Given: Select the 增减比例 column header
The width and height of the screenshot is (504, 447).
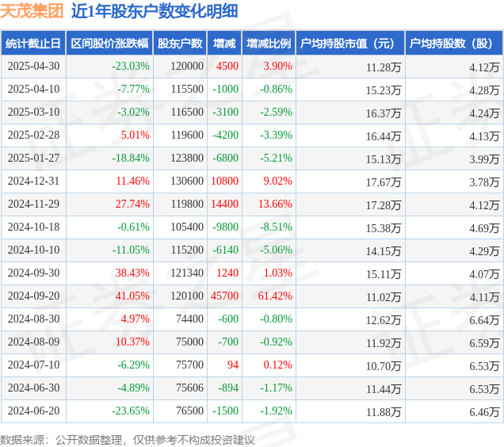Looking at the screenshot, I should 269,43.
